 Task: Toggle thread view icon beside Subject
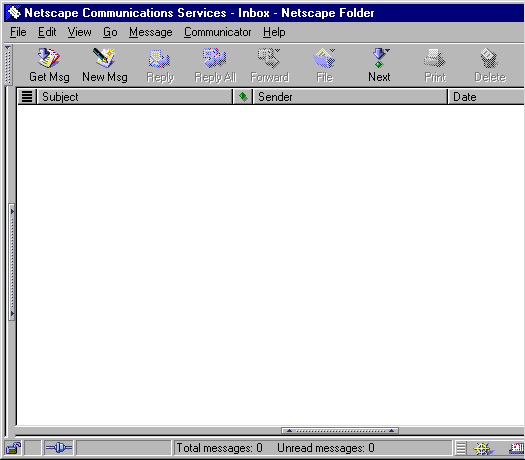click(x=27, y=97)
